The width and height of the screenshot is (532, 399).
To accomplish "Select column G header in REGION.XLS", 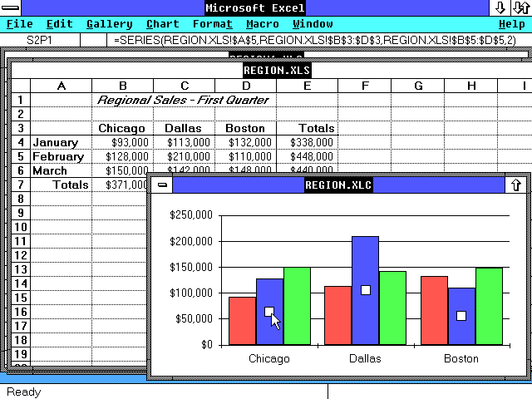I will pyautogui.click(x=418, y=86).
